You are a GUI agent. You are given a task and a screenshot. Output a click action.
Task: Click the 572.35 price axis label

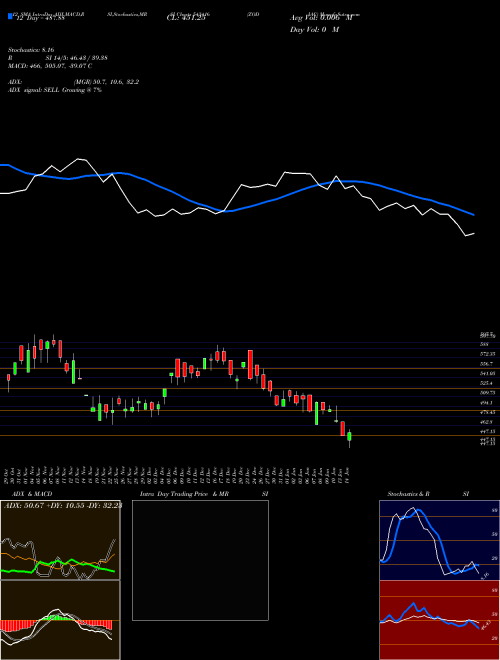487,354
